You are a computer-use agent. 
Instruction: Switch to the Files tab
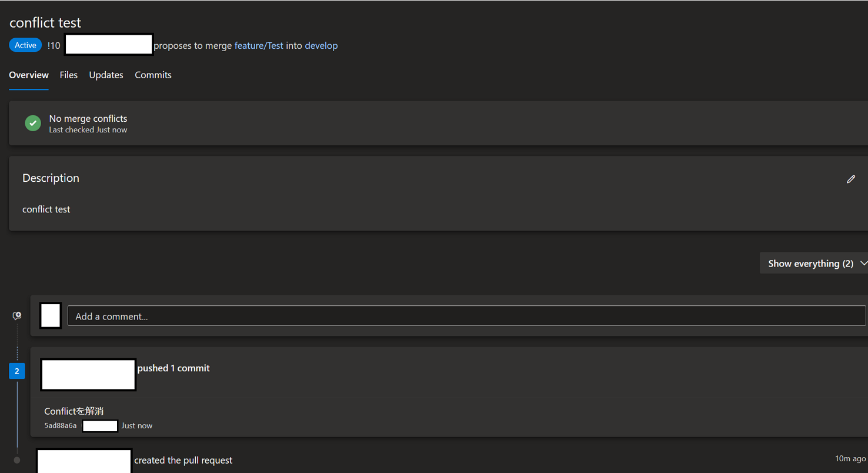[68, 75]
